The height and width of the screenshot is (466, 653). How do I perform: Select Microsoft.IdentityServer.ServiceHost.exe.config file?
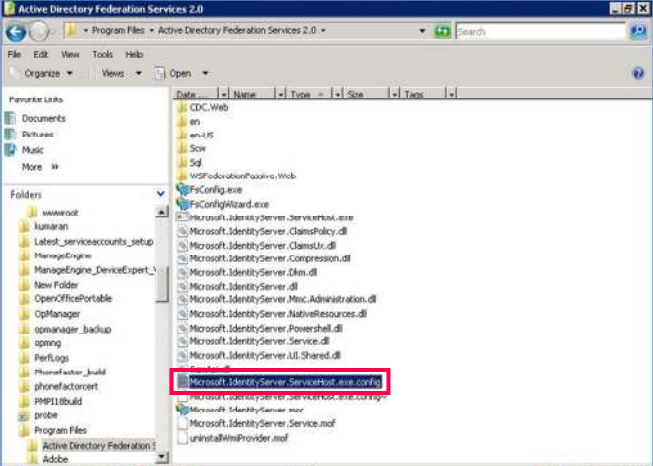click(x=279, y=382)
